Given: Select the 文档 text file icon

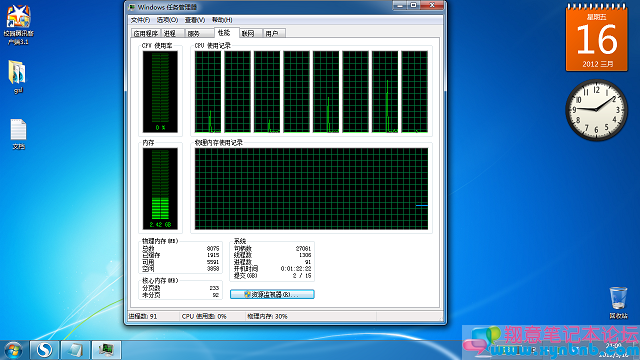Looking at the screenshot, I should pos(18,134).
